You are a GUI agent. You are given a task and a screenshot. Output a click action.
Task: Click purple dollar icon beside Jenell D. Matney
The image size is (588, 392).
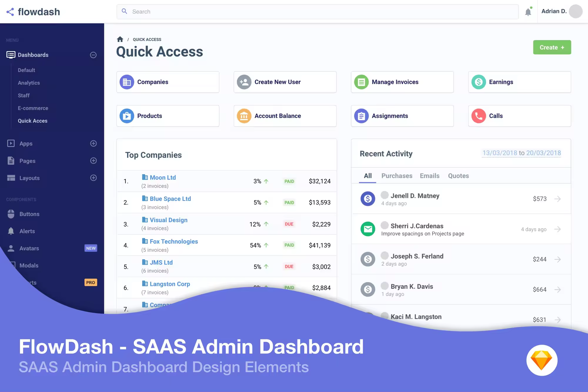pyautogui.click(x=368, y=199)
